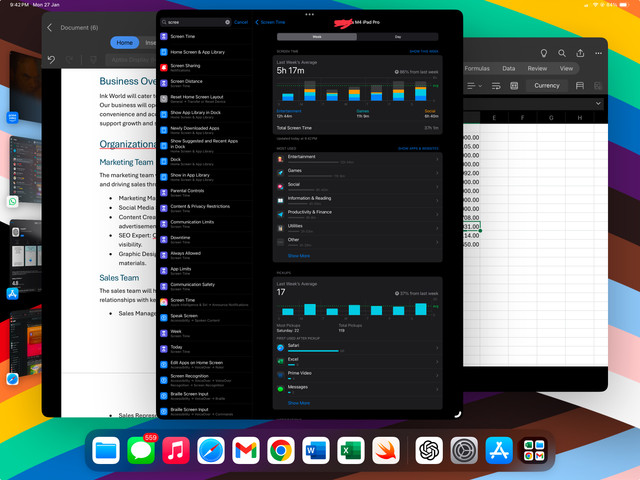
Task: Open the more options ellipsis in Excel
Action: pos(598,53)
